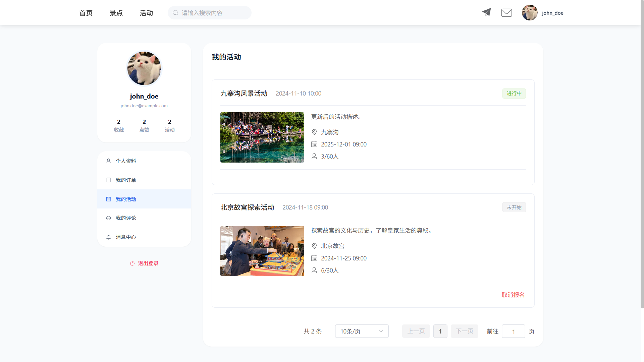Viewport: 644px width, 362px height.
Task: Click the red logout power icon
Action: 132,263
